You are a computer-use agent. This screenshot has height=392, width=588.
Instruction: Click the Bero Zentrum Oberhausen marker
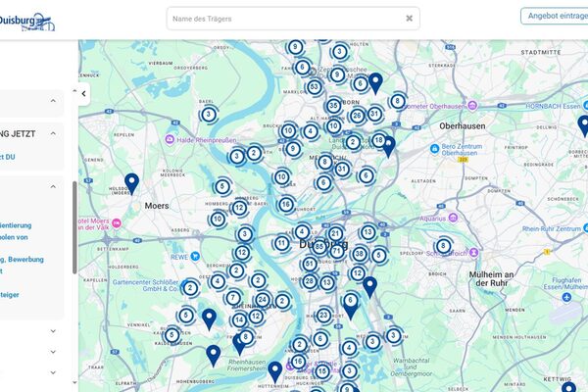pyautogui.click(x=435, y=148)
